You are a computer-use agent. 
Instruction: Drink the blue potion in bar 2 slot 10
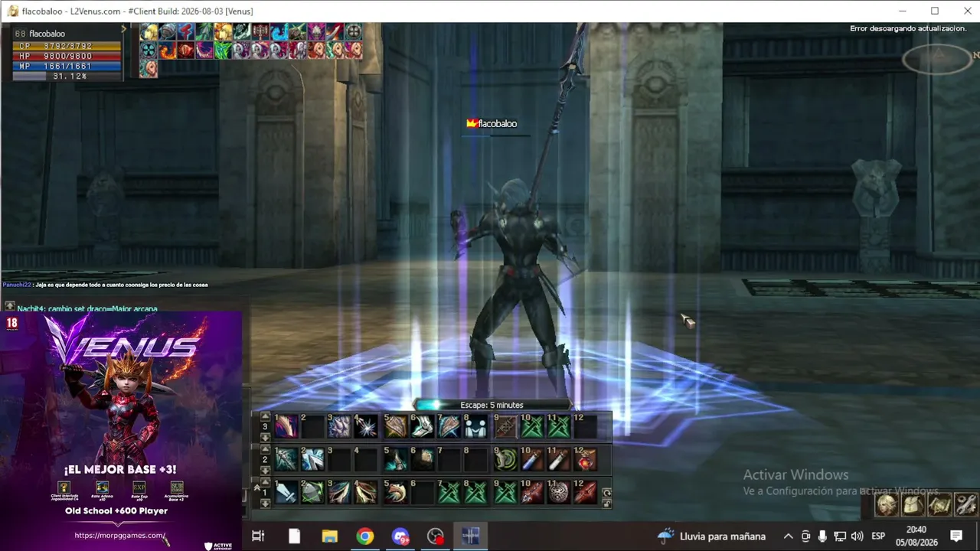coord(532,459)
